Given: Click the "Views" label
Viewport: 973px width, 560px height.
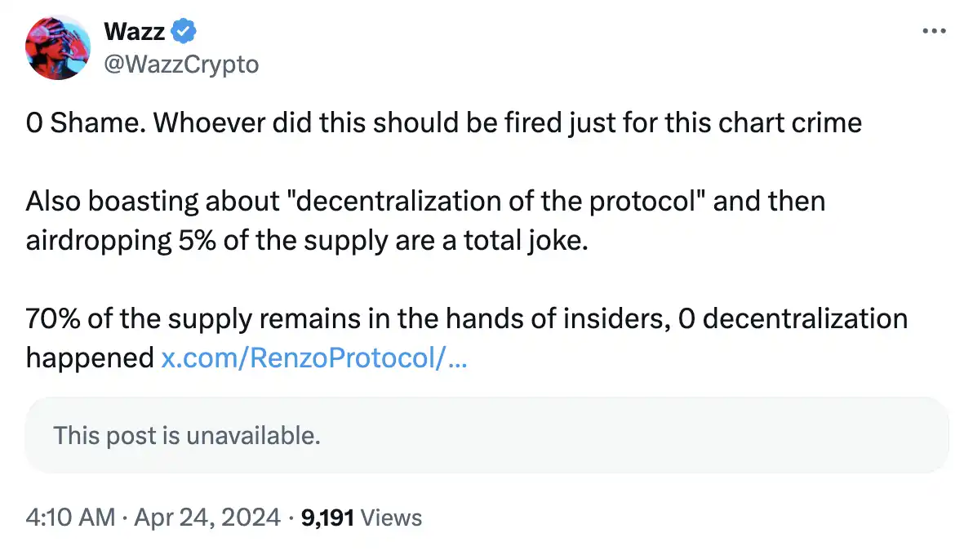Looking at the screenshot, I should pyautogui.click(x=391, y=518).
